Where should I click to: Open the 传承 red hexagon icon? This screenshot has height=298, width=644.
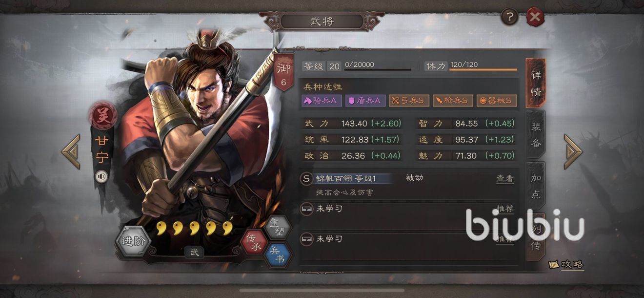(x=254, y=242)
